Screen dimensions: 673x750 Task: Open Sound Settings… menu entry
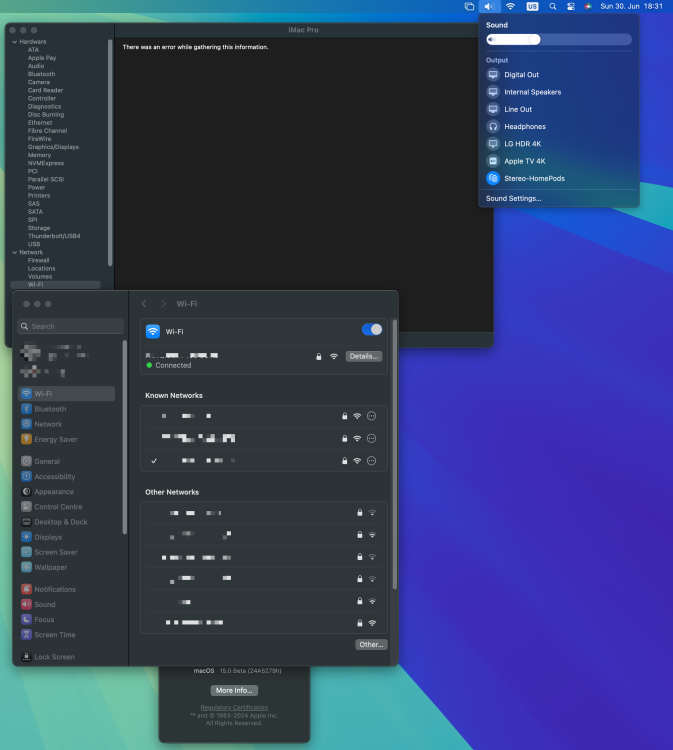(513, 199)
